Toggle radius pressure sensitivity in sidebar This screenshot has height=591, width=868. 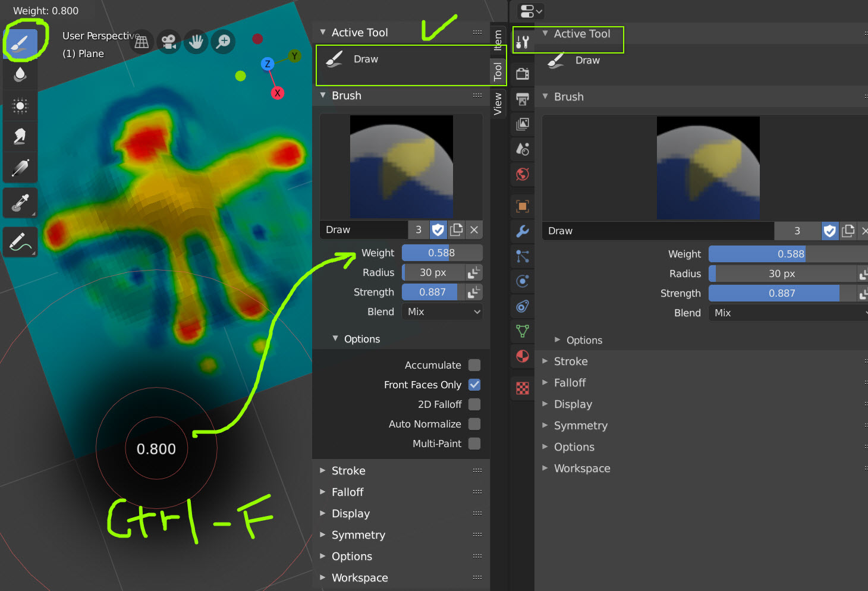click(x=474, y=272)
